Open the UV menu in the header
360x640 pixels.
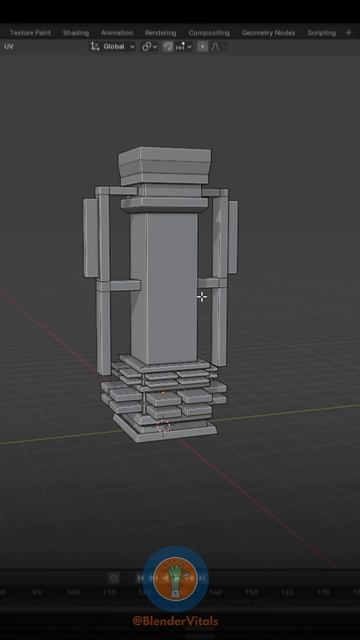tap(9, 47)
